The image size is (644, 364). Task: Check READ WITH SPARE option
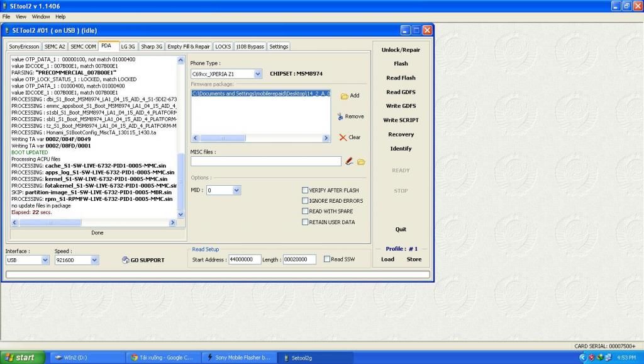point(305,211)
